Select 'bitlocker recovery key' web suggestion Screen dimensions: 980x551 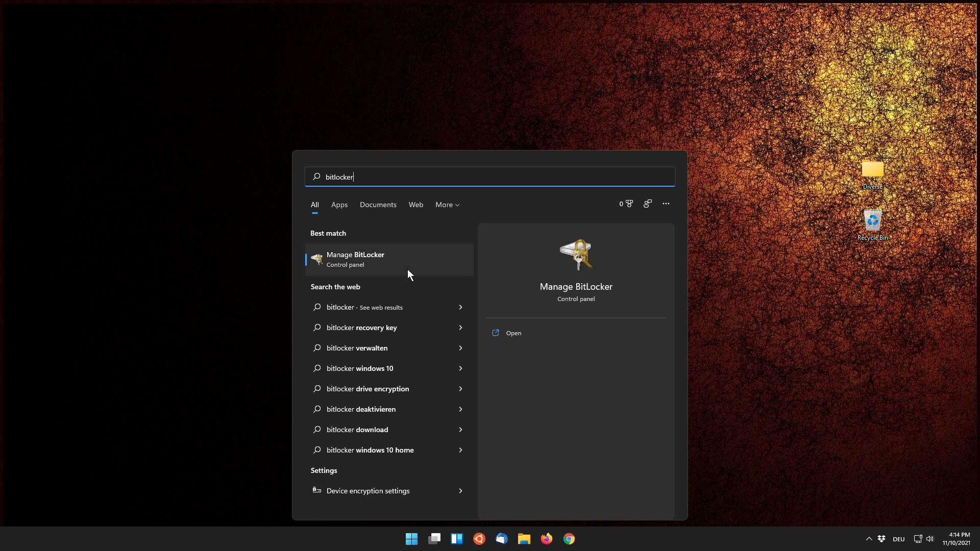389,328
